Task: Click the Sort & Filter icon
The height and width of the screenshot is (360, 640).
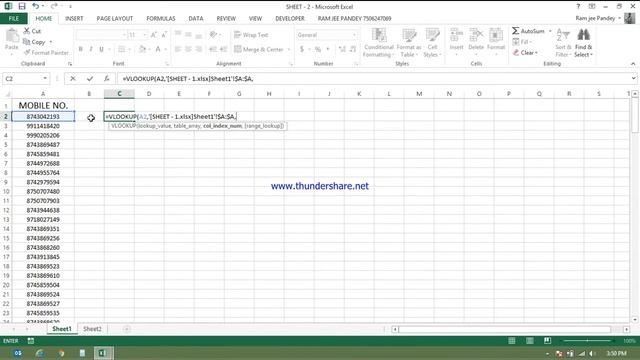Action: 563,36
